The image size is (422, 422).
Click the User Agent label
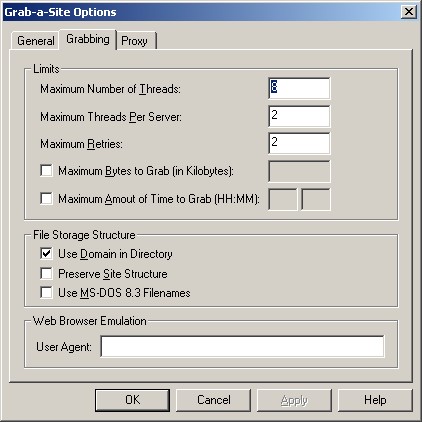[64, 347]
